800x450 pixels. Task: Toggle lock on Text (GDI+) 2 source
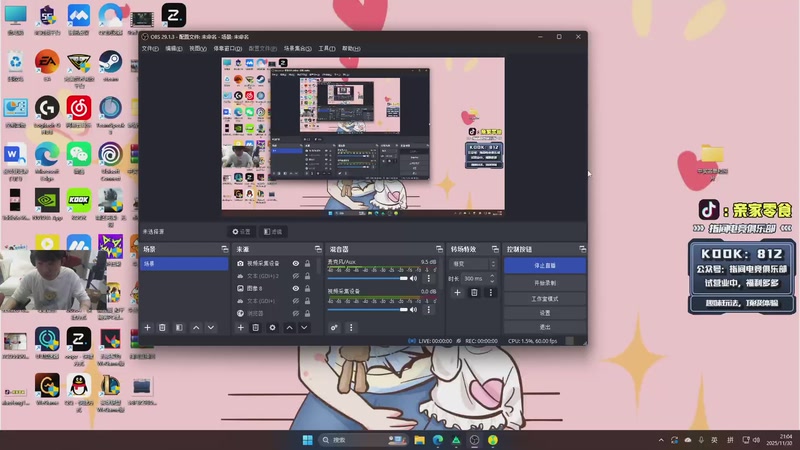tap(307, 276)
